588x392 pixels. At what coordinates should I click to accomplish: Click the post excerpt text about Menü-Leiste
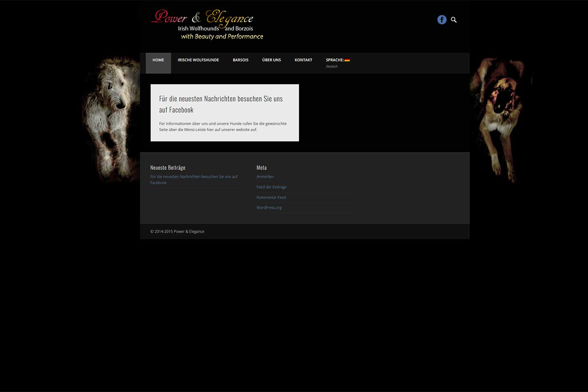[x=223, y=127]
